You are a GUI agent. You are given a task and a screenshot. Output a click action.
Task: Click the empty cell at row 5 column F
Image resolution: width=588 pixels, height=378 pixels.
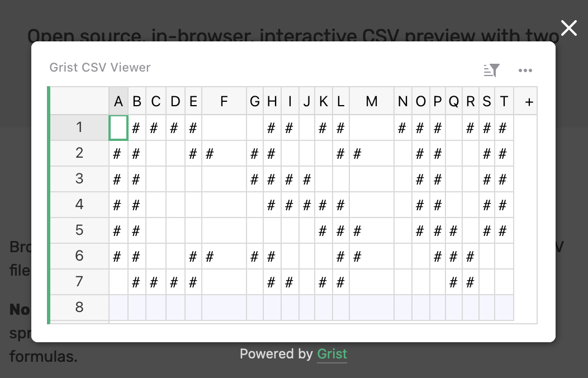(x=224, y=230)
